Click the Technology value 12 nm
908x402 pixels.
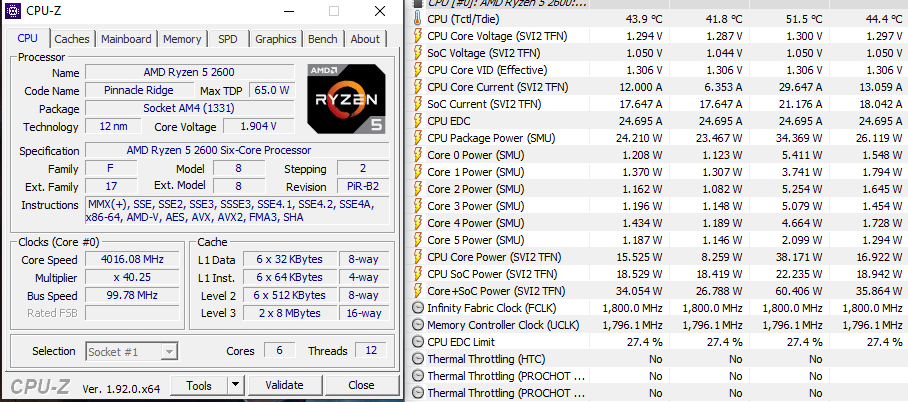click(x=114, y=126)
